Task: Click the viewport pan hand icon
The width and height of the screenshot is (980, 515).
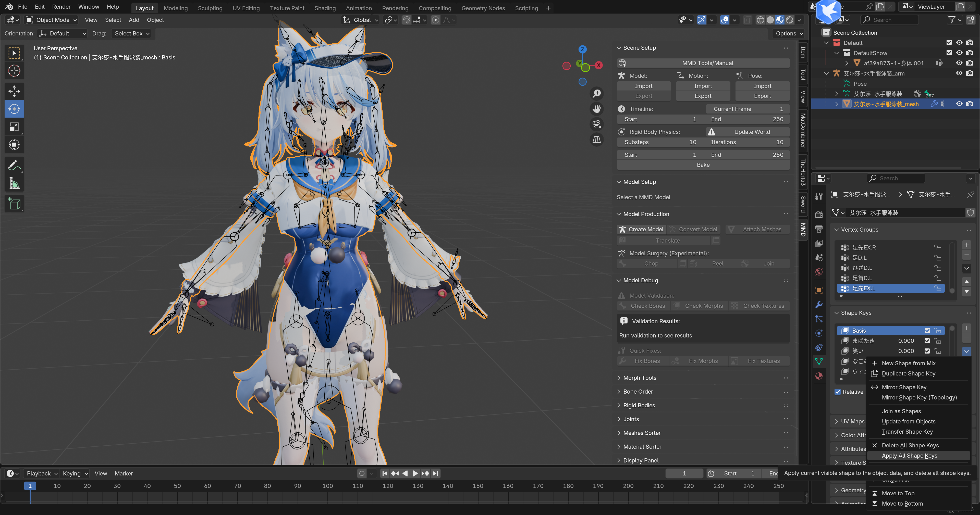Action: (596, 109)
